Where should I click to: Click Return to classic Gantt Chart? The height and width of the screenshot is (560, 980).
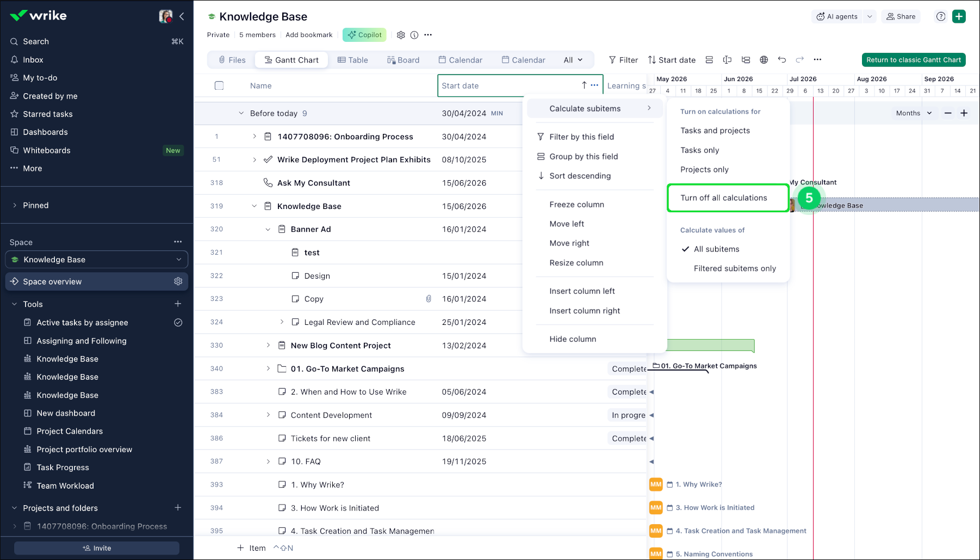click(914, 60)
